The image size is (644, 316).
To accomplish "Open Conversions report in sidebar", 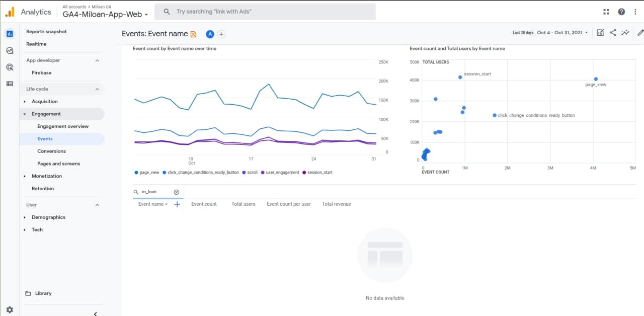I will tap(51, 151).
